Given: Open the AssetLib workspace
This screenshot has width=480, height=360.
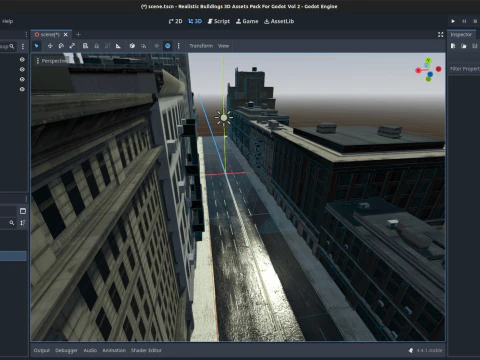Looking at the screenshot, I should pos(279,21).
